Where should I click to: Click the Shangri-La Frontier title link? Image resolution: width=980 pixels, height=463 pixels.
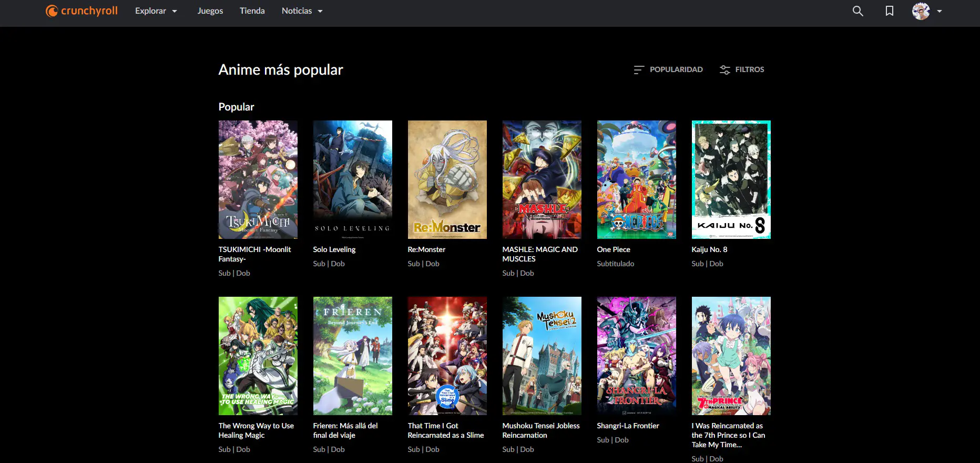[628, 426]
